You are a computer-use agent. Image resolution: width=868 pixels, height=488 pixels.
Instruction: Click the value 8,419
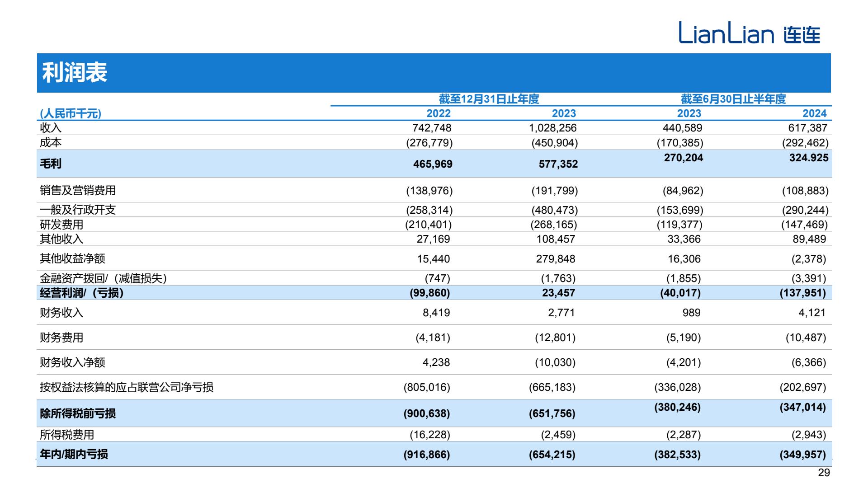point(436,313)
